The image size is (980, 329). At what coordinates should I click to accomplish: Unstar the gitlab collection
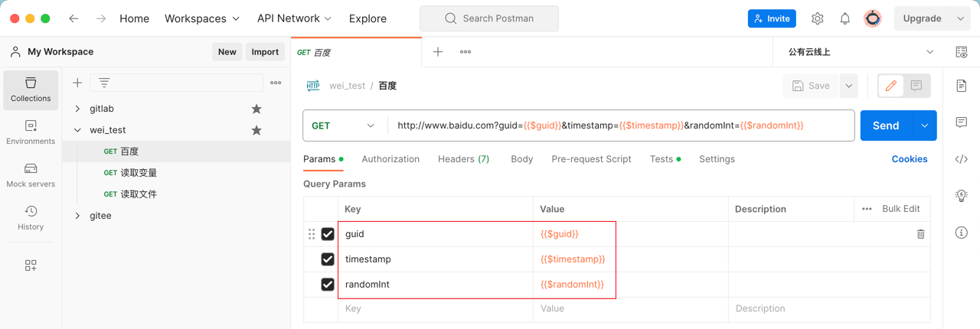pyautogui.click(x=256, y=109)
